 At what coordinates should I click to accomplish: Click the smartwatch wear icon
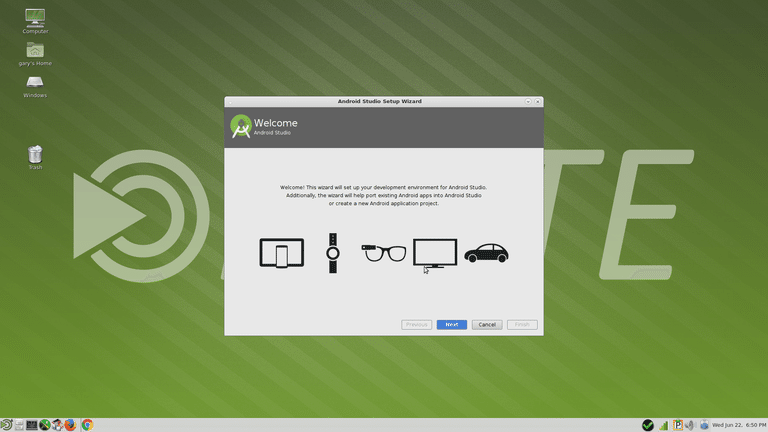[333, 253]
